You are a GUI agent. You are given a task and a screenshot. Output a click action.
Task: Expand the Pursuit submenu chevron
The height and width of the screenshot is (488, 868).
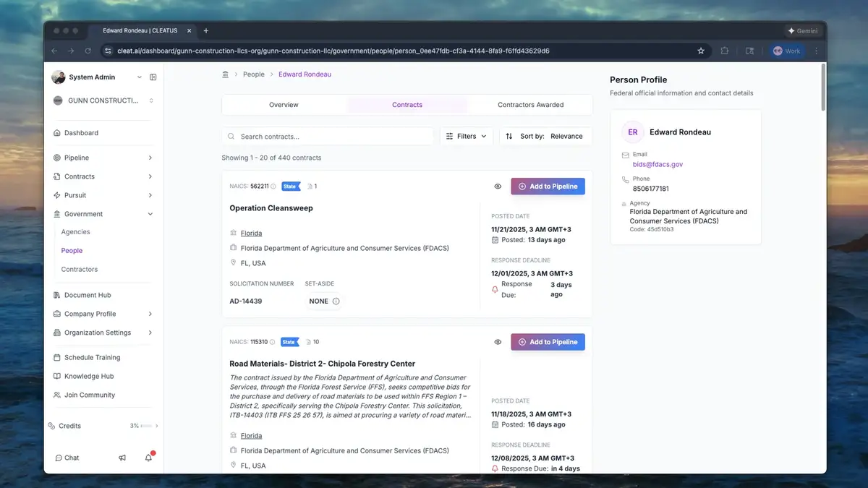point(150,195)
